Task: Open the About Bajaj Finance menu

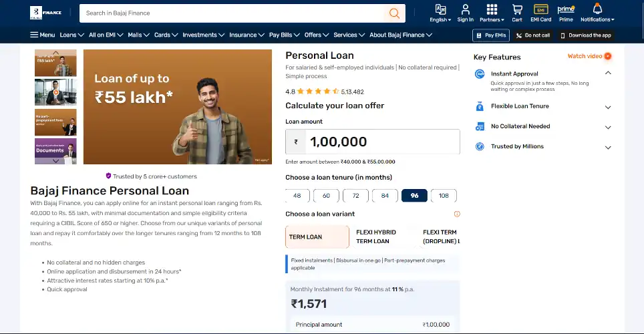Action: 400,35
